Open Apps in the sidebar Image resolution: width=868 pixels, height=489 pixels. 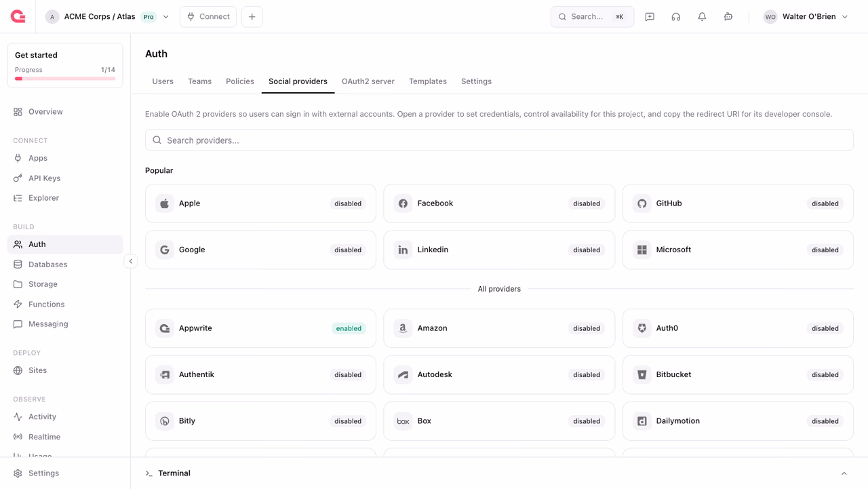[65, 158]
